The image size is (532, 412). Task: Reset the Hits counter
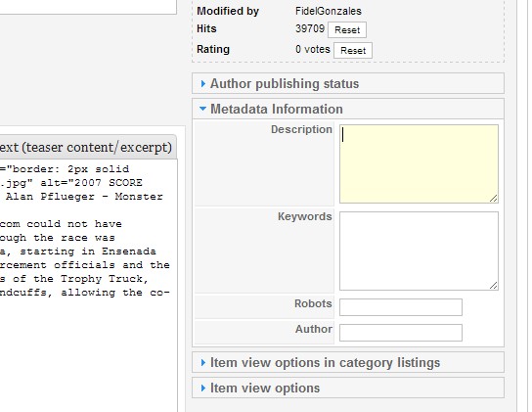pos(347,30)
